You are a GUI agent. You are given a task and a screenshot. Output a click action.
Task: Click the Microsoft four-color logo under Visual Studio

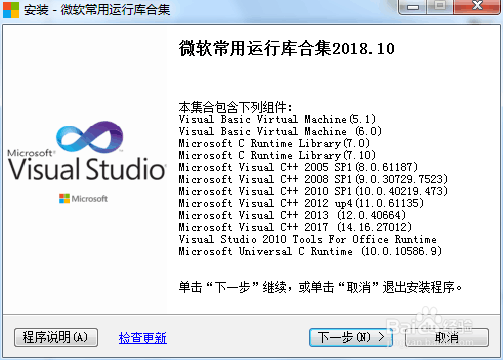click(x=83, y=199)
